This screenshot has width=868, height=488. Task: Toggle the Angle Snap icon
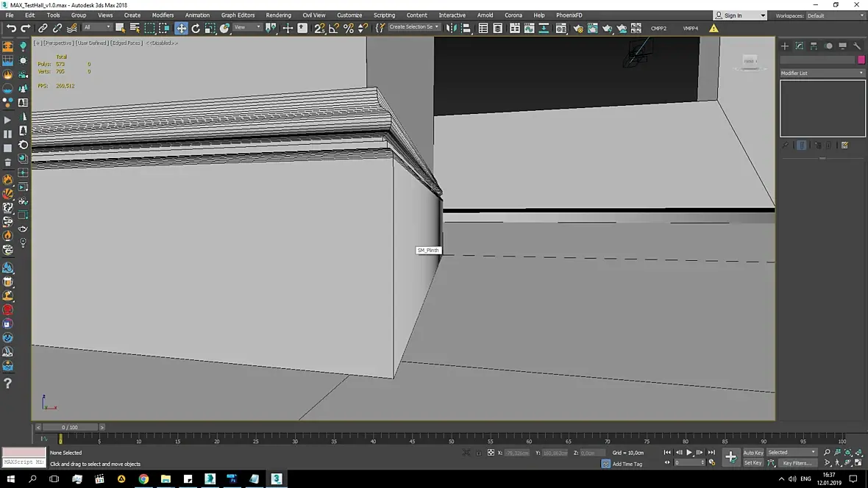pos(333,28)
